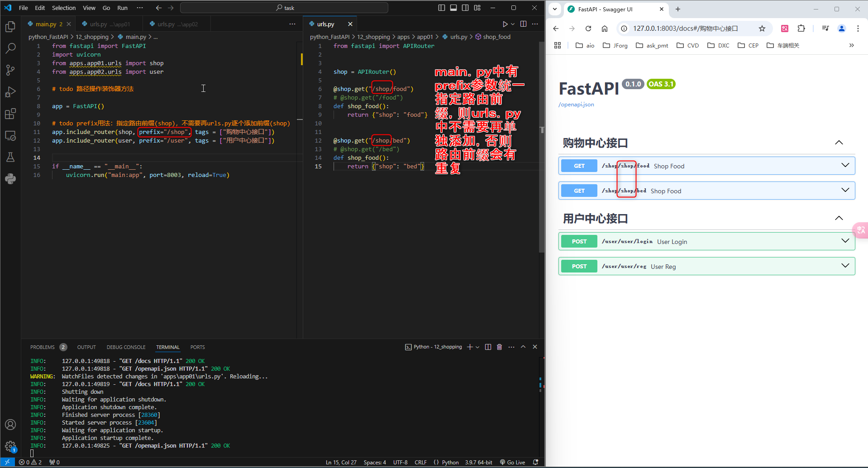Toggle the secondary sidebar
The image size is (868, 468).
[465, 7]
